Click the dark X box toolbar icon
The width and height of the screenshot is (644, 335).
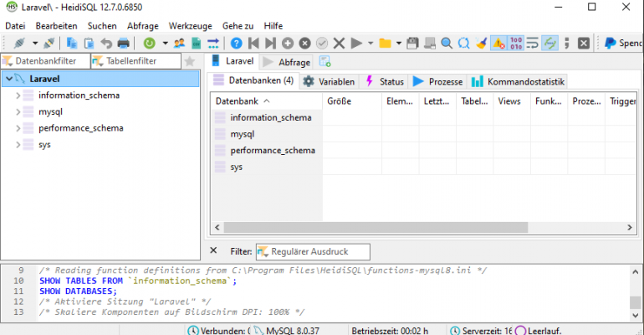(584, 44)
